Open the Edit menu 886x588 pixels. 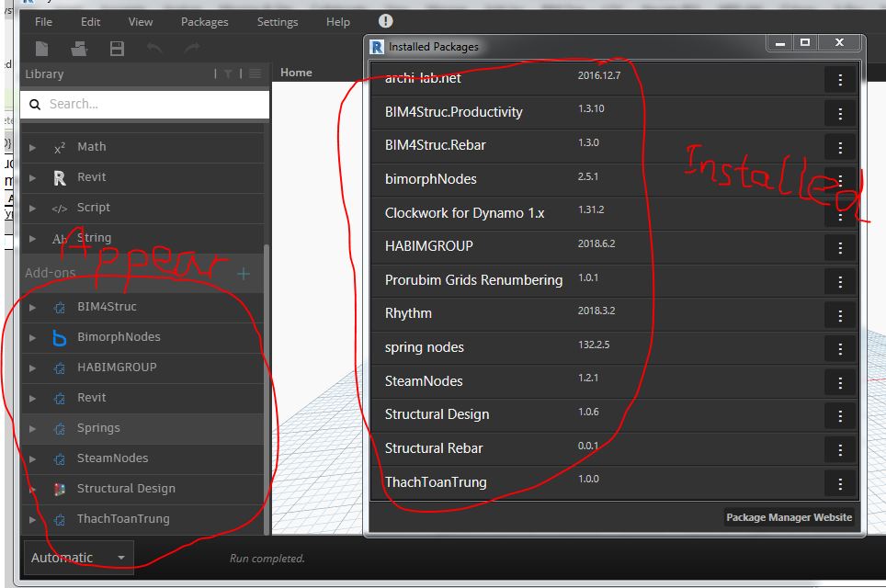point(90,21)
